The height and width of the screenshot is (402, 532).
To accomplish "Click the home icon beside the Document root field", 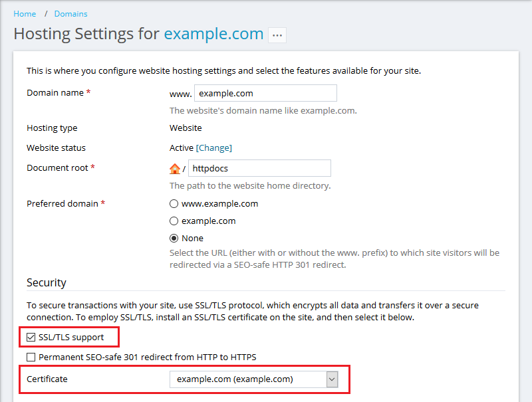I will [x=176, y=168].
